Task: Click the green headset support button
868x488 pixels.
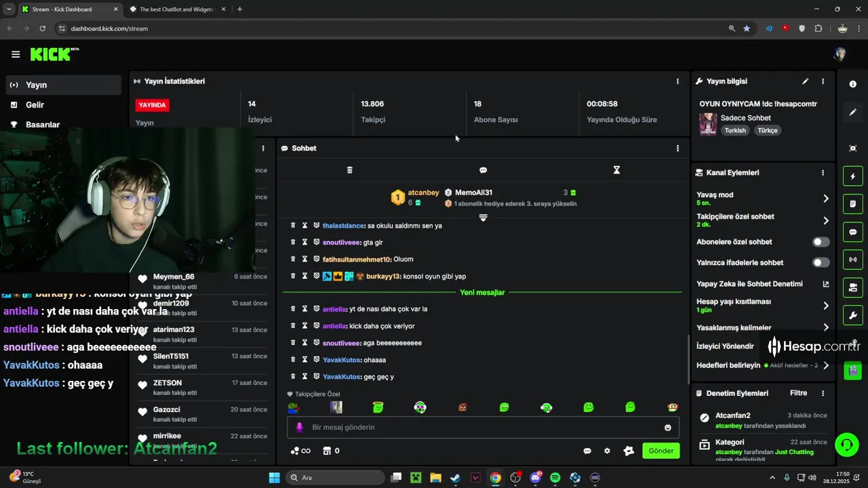Action: coord(846,445)
